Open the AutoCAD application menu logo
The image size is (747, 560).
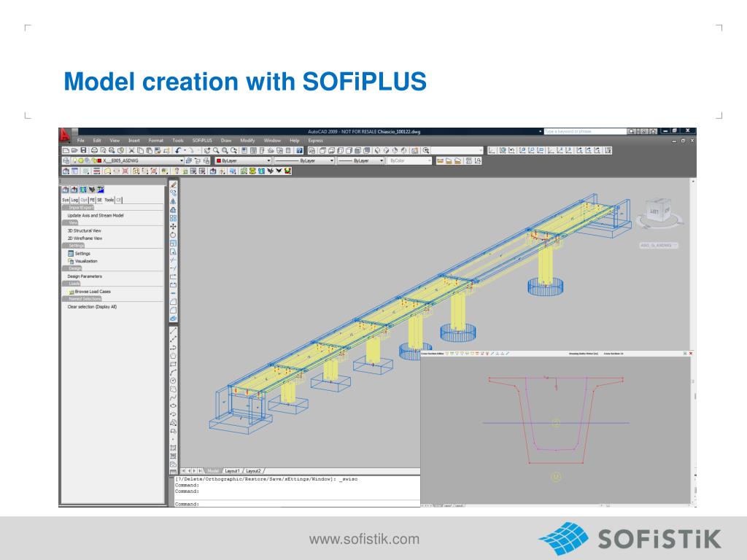click(65, 135)
